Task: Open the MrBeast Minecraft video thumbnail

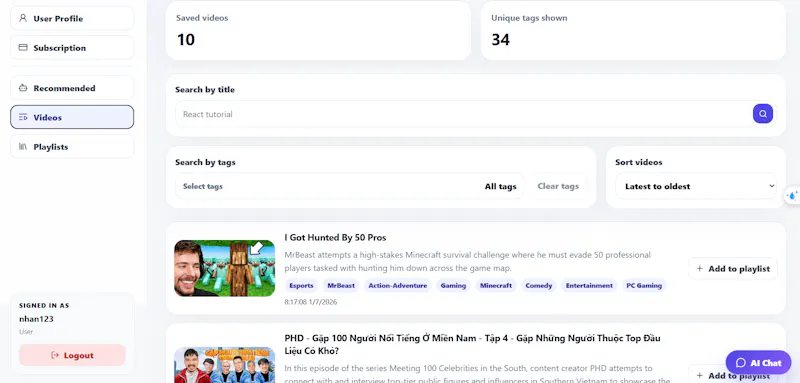Action: [224, 268]
